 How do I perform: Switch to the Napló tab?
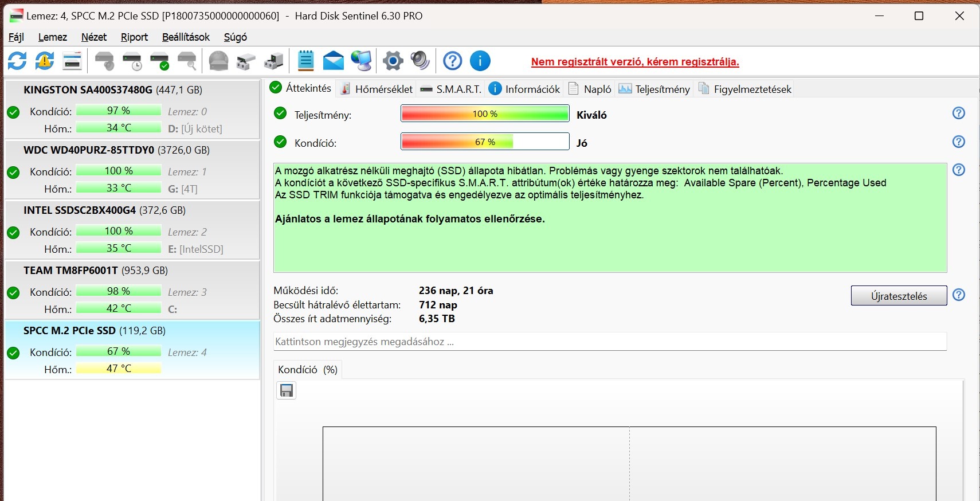tap(590, 89)
